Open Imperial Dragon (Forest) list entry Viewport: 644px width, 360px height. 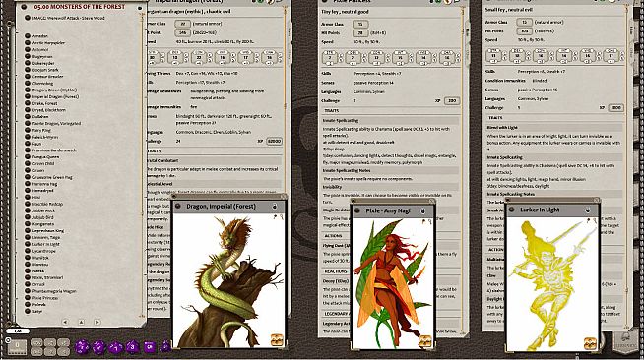click(55, 96)
